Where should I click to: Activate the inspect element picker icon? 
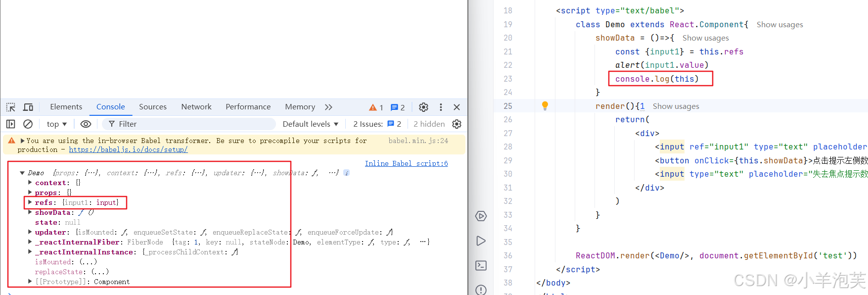11,107
